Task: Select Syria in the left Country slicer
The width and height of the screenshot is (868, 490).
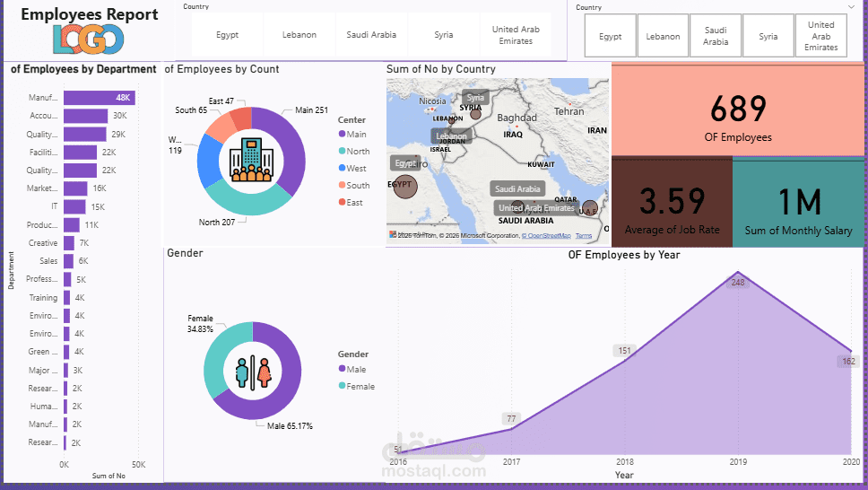Action: click(x=443, y=34)
